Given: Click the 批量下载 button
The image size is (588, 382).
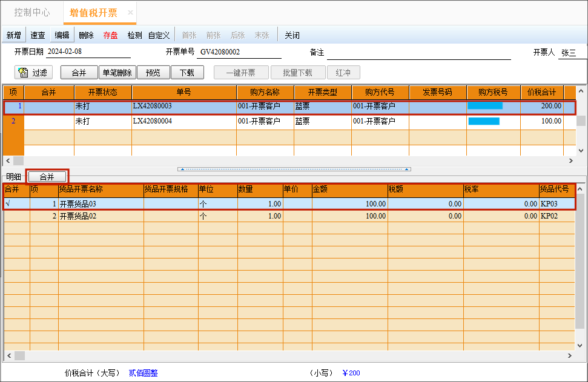Looking at the screenshot, I should tap(298, 73).
